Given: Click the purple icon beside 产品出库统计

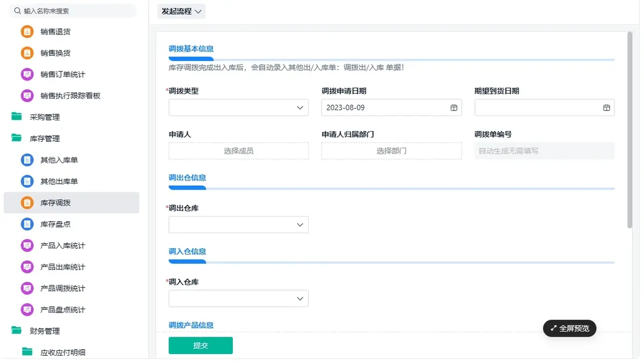Looking at the screenshot, I should pos(27,267).
